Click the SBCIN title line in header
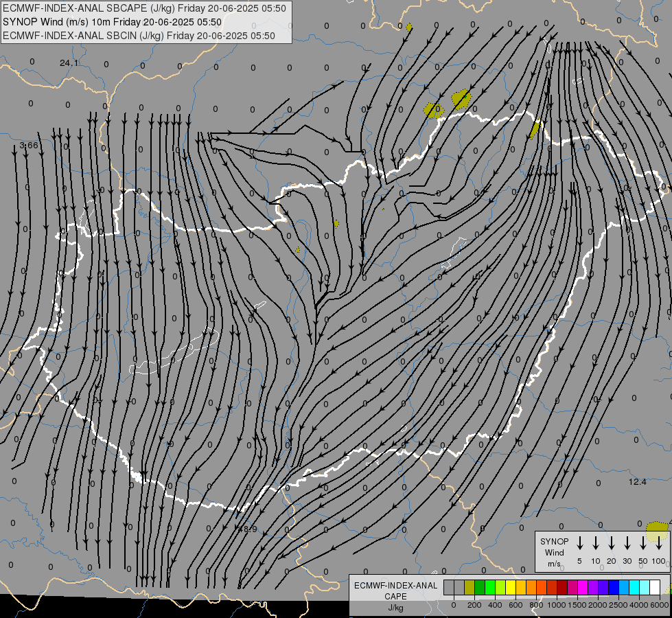Screen dimensions: 672x618 139,36
